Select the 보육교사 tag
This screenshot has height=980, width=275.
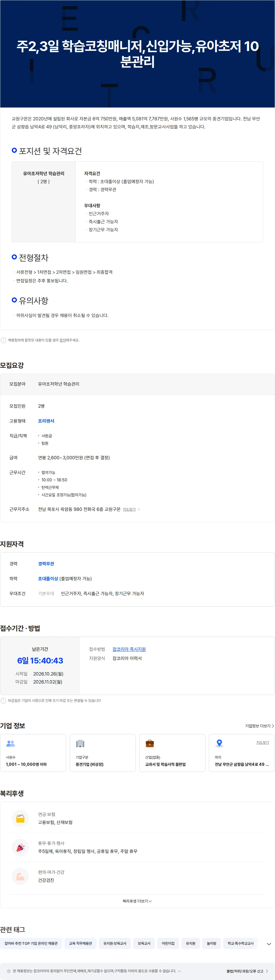click(144, 943)
